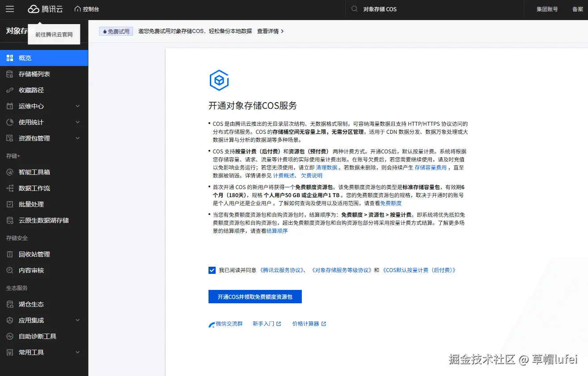
Task: Expand the 资源包管理 submenu chevron
Action: click(x=78, y=138)
